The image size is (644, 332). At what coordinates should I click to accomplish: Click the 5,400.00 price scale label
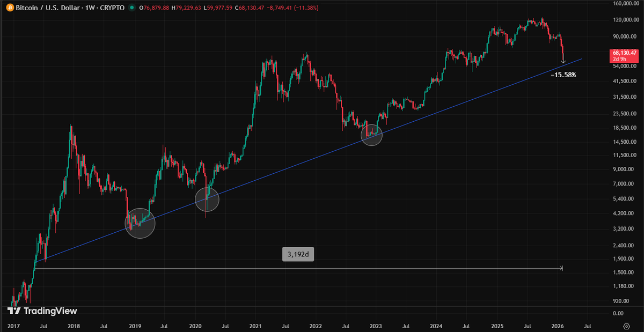click(622, 199)
